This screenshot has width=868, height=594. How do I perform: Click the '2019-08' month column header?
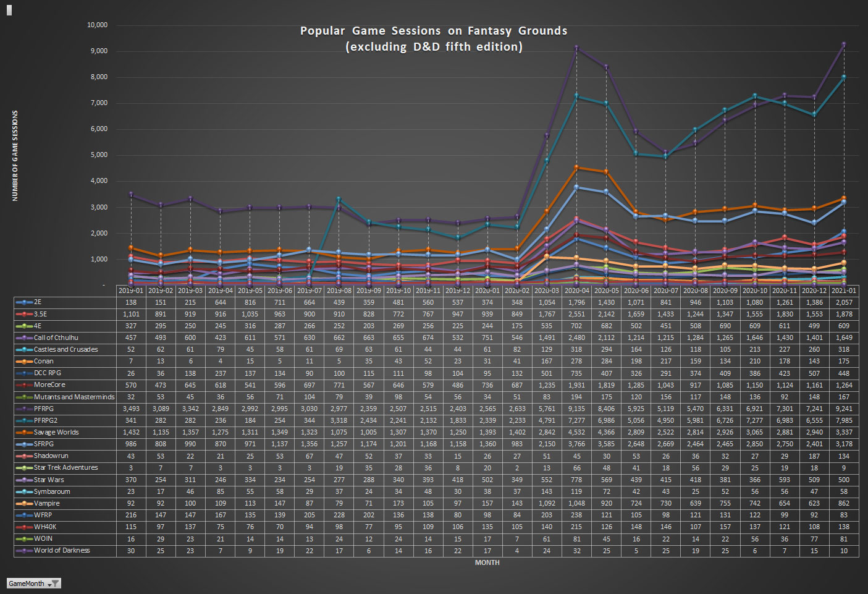tap(339, 291)
